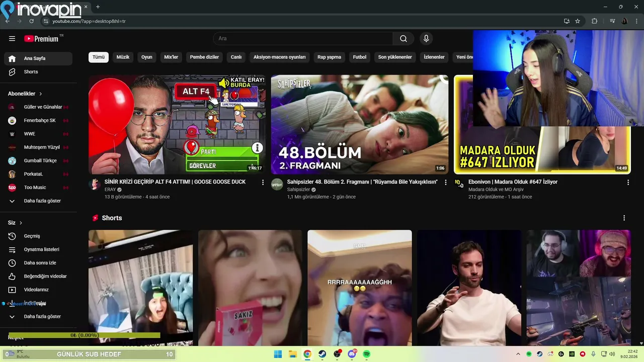
Task: Play the Sahipsizler 48. Bölüm thumbnail
Action: point(360,125)
